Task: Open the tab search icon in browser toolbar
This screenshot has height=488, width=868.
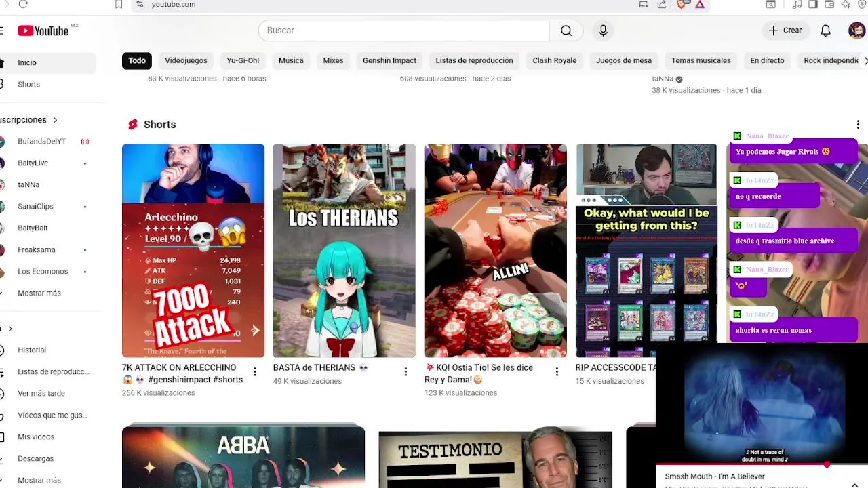Action: point(771,4)
